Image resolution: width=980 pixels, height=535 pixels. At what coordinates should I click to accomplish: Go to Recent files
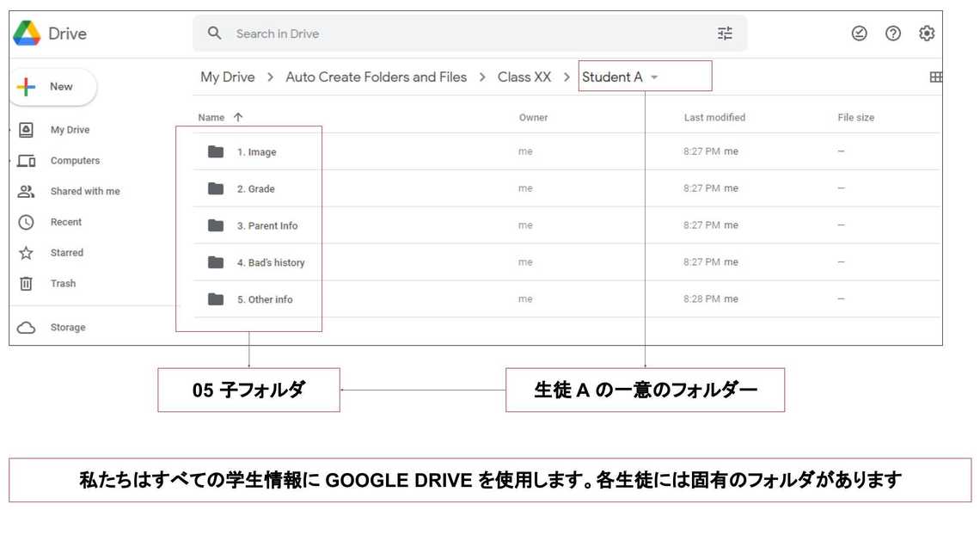pyautogui.click(x=66, y=222)
